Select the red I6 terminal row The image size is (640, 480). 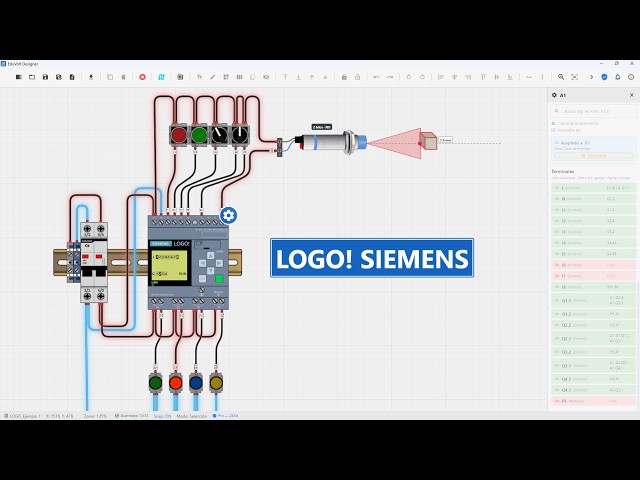pos(593,265)
